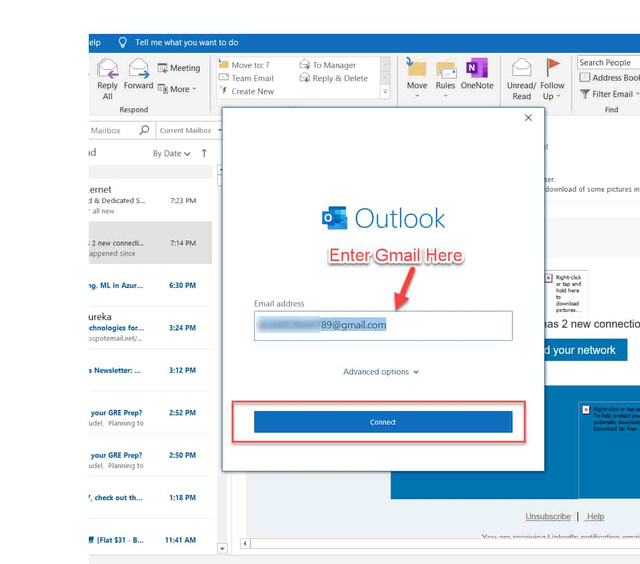Open the Current Mailbox scope dropdown

pos(189,130)
